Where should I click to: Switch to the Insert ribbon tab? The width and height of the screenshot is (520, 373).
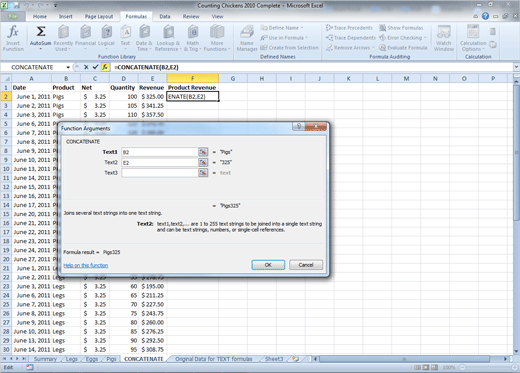pos(65,16)
